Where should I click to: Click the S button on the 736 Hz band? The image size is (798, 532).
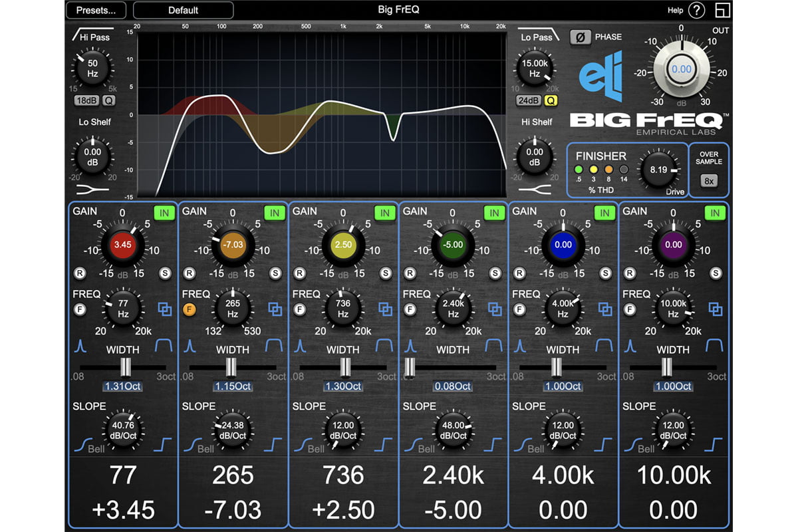(x=385, y=273)
